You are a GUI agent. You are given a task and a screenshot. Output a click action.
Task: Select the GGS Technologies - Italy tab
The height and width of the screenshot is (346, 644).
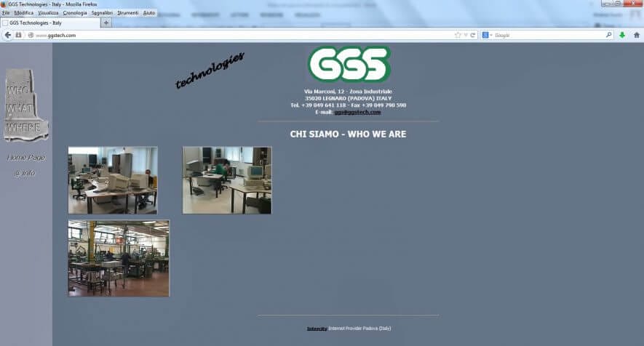pos(49,23)
